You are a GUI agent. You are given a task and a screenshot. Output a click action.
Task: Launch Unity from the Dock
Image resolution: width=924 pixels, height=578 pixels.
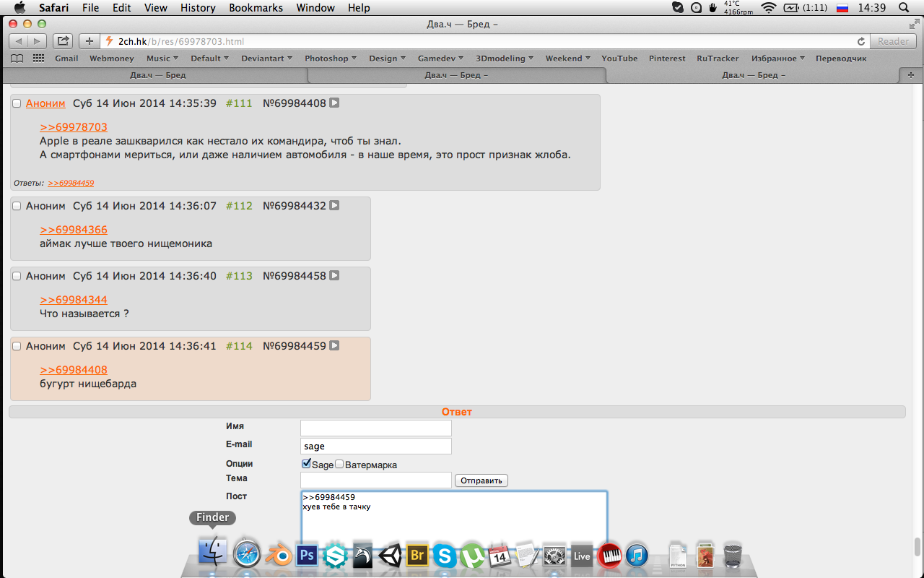[x=391, y=555]
